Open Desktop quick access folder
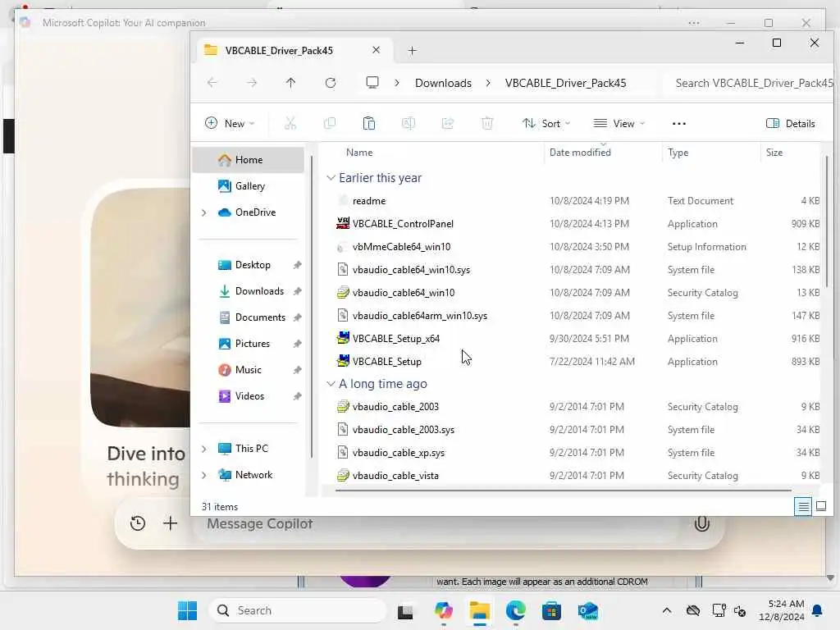Viewport: 840px width, 630px height. (248, 265)
